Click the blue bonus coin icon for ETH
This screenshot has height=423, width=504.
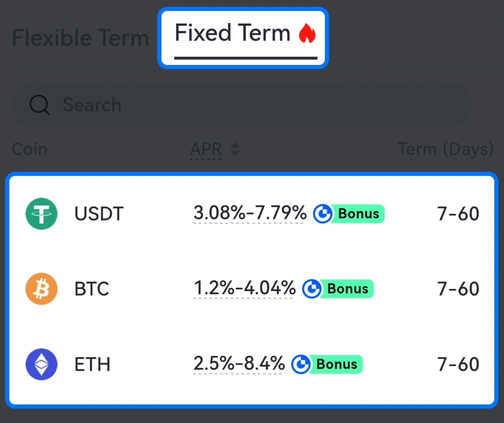coord(301,364)
